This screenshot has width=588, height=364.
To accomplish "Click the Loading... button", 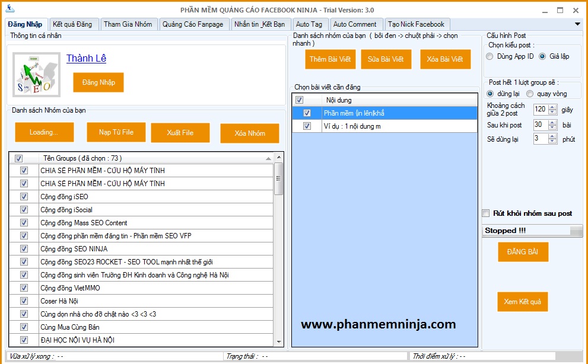I will click(45, 132).
